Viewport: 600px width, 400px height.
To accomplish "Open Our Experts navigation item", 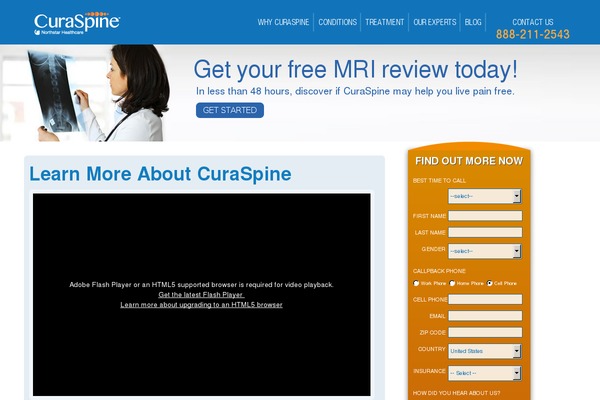I will [435, 22].
